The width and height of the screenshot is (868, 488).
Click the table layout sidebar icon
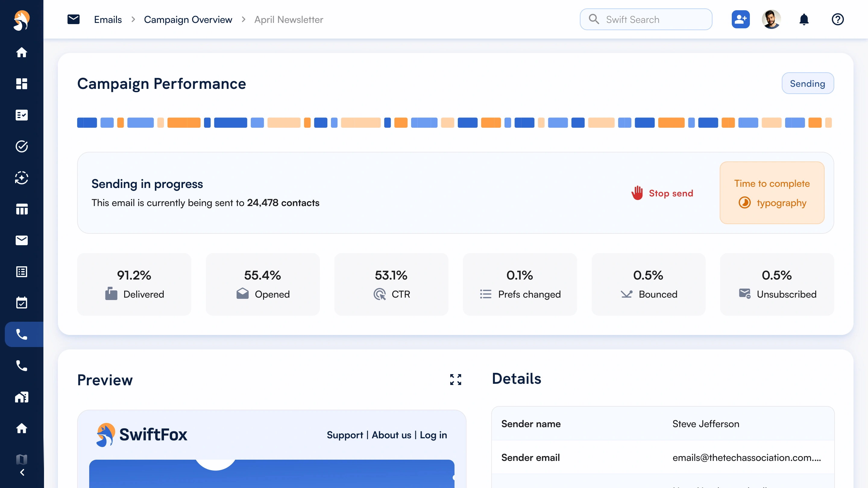pos(22,209)
